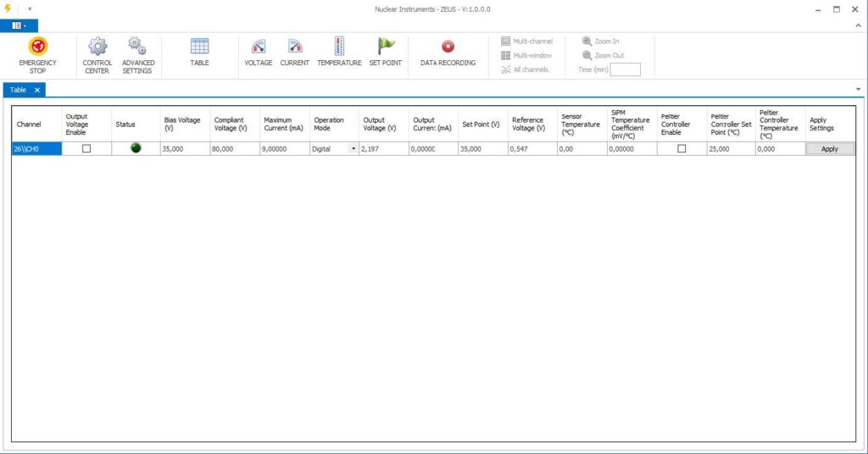Close the Table tab
Viewport: 868px width, 454px height.
[37, 90]
